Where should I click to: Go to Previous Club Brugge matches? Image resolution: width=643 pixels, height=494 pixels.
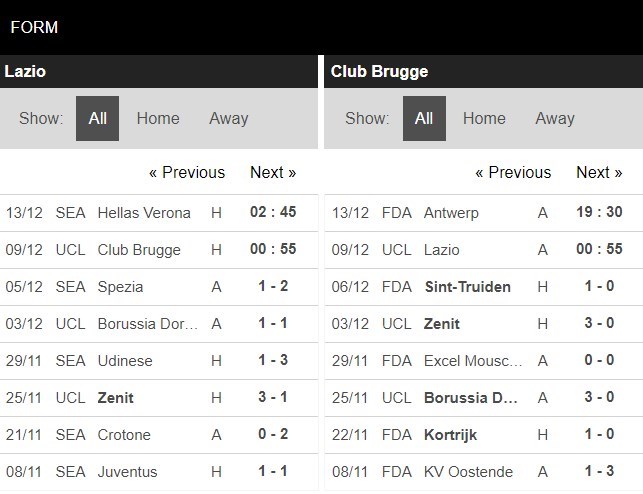pyautogui.click(x=513, y=172)
